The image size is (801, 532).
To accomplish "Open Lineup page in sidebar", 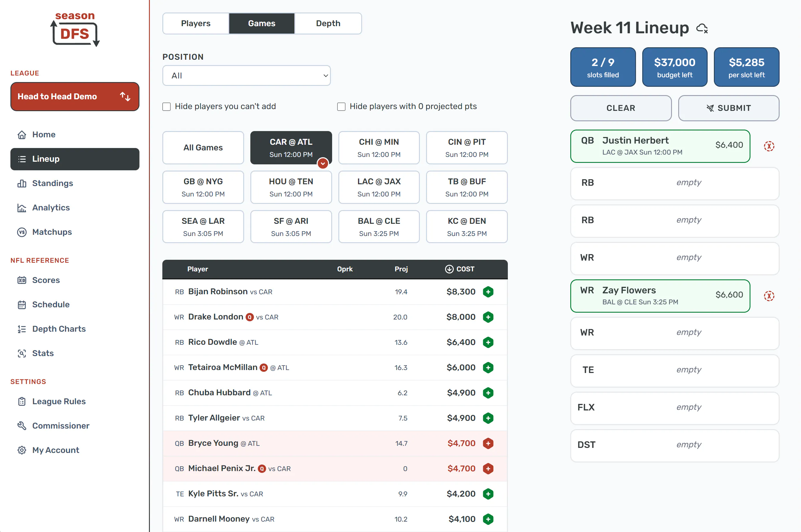I will coord(75,159).
